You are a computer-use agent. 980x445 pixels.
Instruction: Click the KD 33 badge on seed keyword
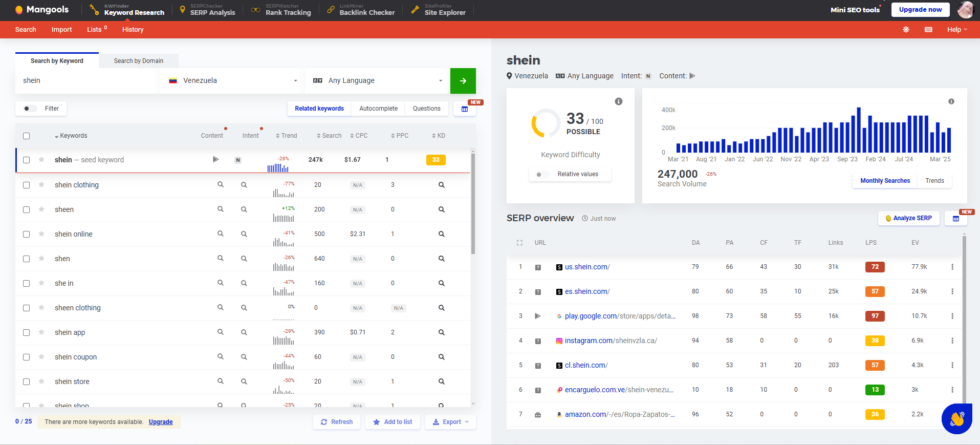coord(435,160)
